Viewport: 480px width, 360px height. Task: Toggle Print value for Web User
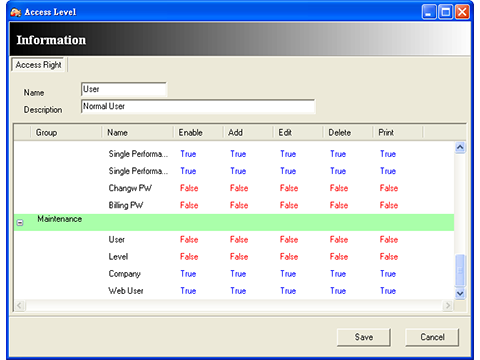(388, 291)
